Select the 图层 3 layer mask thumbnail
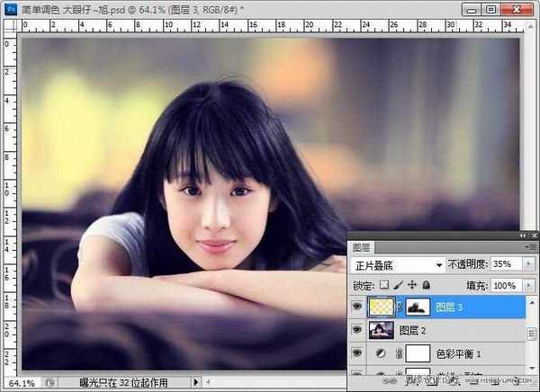 tap(418, 307)
